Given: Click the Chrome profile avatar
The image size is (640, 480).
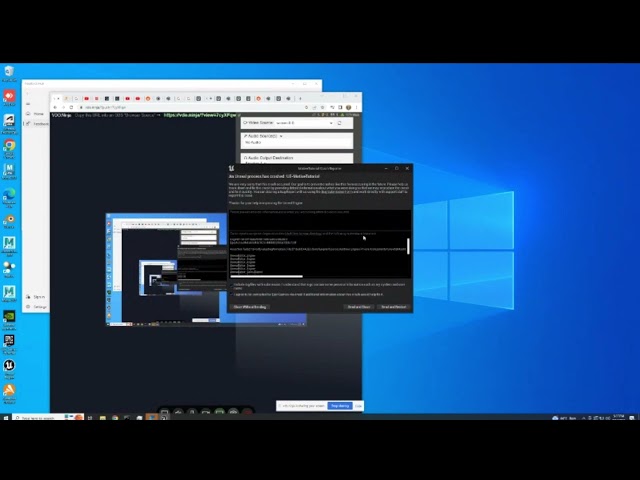Looking at the screenshot, I should pyautogui.click(x=348, y=107).
